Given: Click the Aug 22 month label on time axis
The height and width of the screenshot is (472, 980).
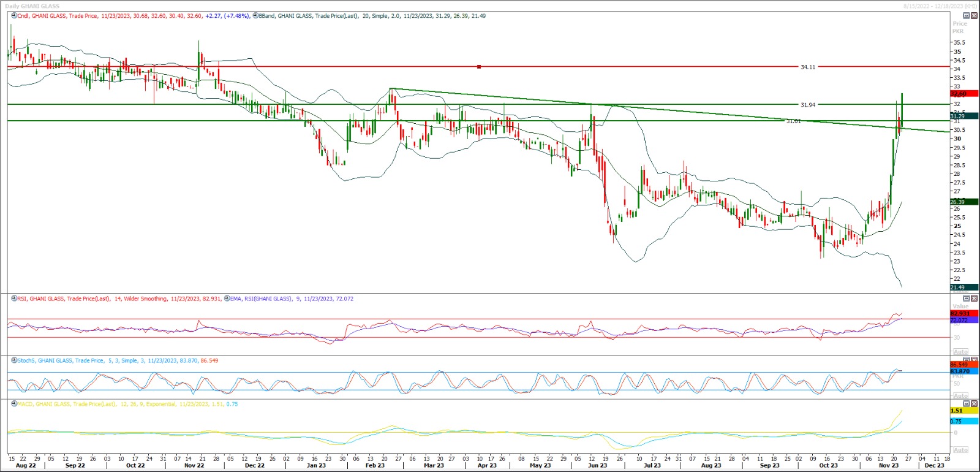Looking at the screenshot, I should coord(26,466).
